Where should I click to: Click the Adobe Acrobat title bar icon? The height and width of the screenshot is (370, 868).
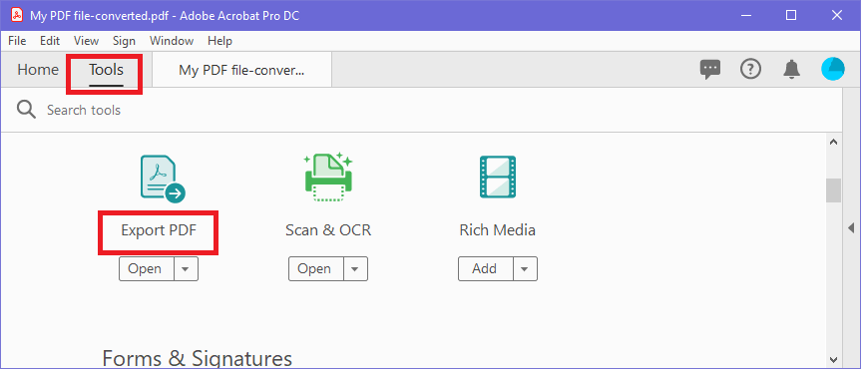point(17,15)
